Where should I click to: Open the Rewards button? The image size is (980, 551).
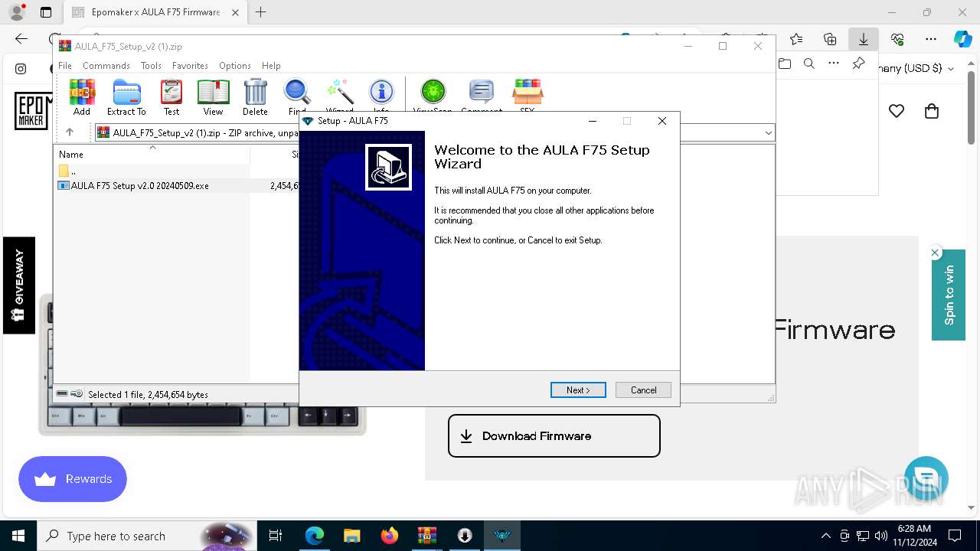(x=73, y=479)
